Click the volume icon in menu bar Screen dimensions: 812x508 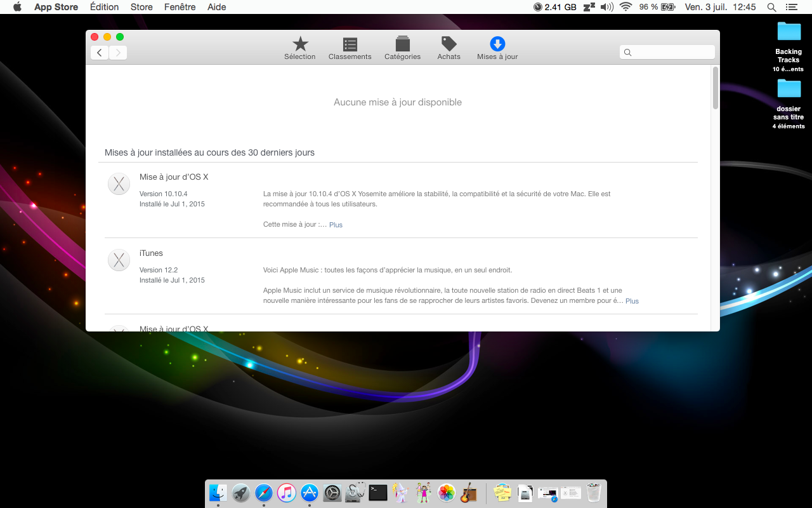pos(607,7)
